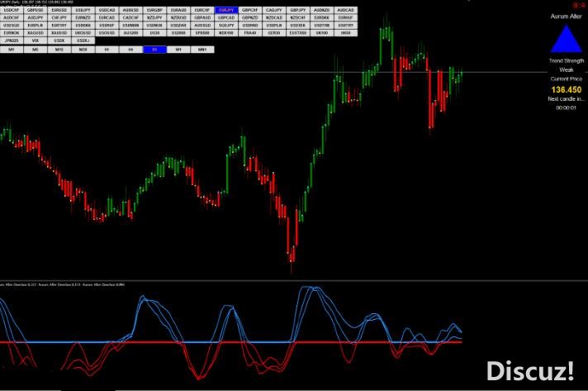Select the CADJPY pair button

(x=274, y=10)
